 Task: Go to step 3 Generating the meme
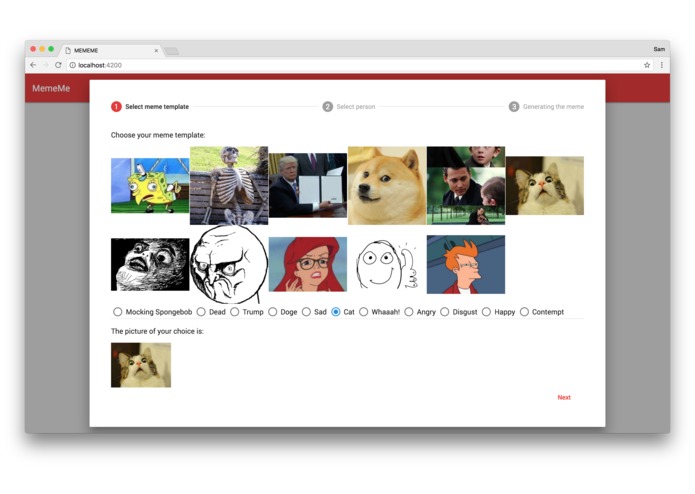point(546,107)
